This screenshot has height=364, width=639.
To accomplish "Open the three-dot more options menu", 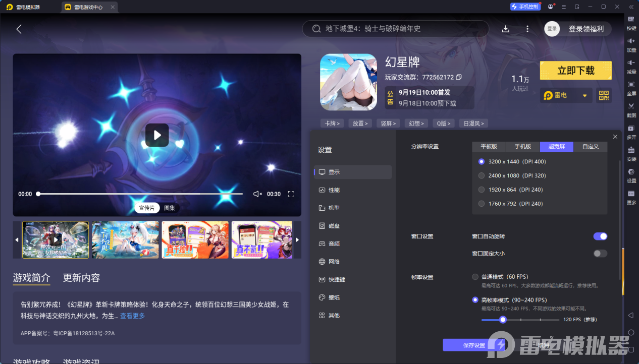I will [527, 29].
